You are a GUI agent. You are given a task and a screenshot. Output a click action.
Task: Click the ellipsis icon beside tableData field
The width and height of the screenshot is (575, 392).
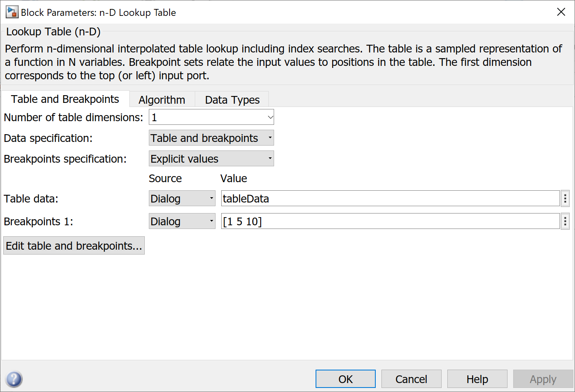pos(565,198)
